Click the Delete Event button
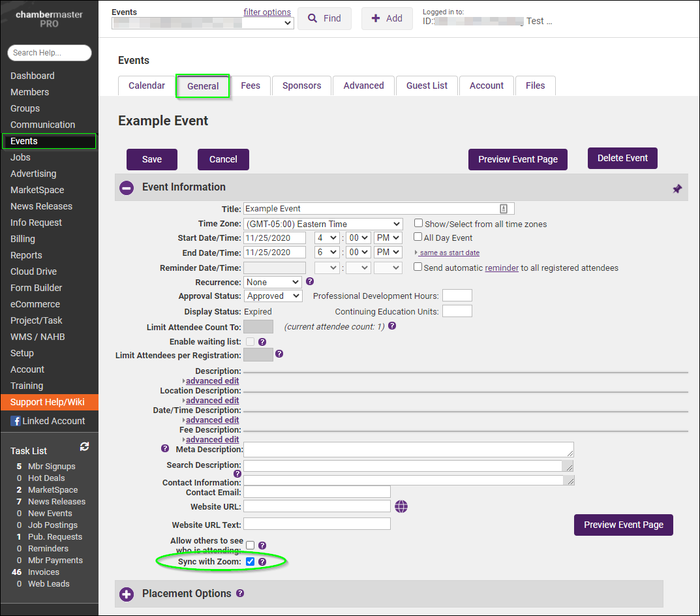 [622, 158]
